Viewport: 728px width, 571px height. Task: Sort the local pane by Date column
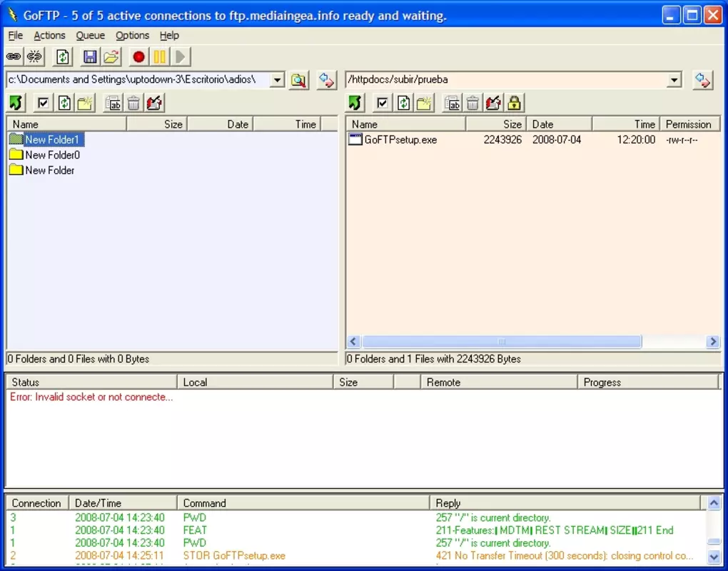[x=221, y=124]
